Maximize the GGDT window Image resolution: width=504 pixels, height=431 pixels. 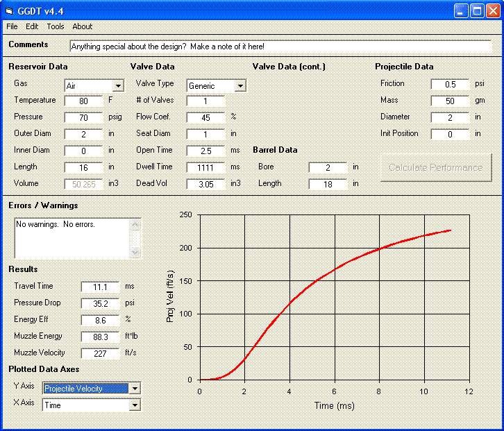[477, 10]
